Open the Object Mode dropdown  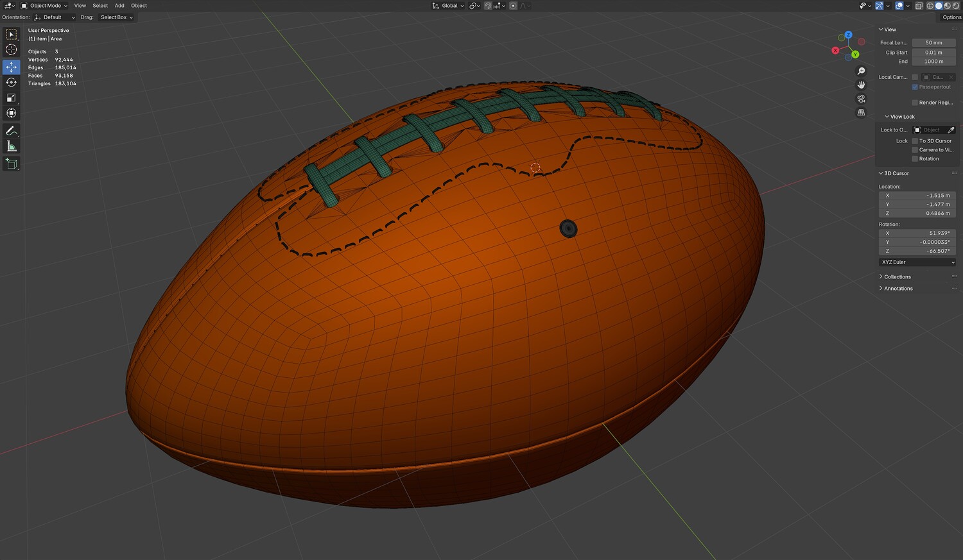click(44, 6)
